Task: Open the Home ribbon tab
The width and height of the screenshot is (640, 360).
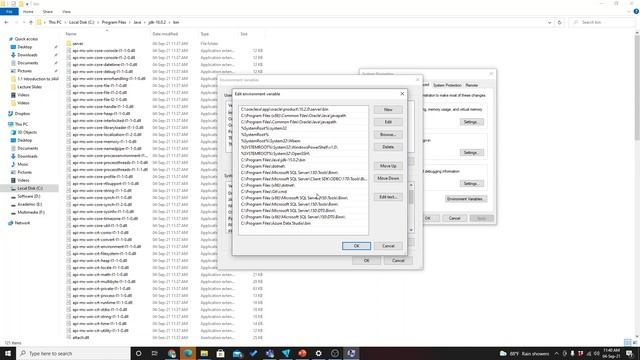Action: tap(28, 11)
